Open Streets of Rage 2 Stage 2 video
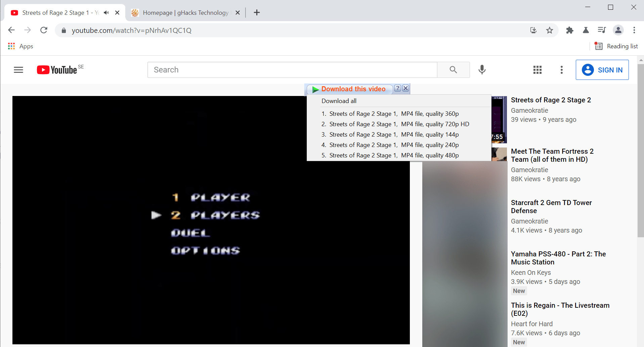Screen dimensions: 644x347 point(551,100)
